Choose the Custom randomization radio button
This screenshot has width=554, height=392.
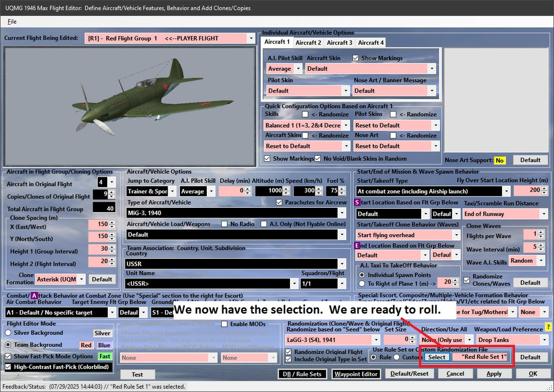[396, 357]
